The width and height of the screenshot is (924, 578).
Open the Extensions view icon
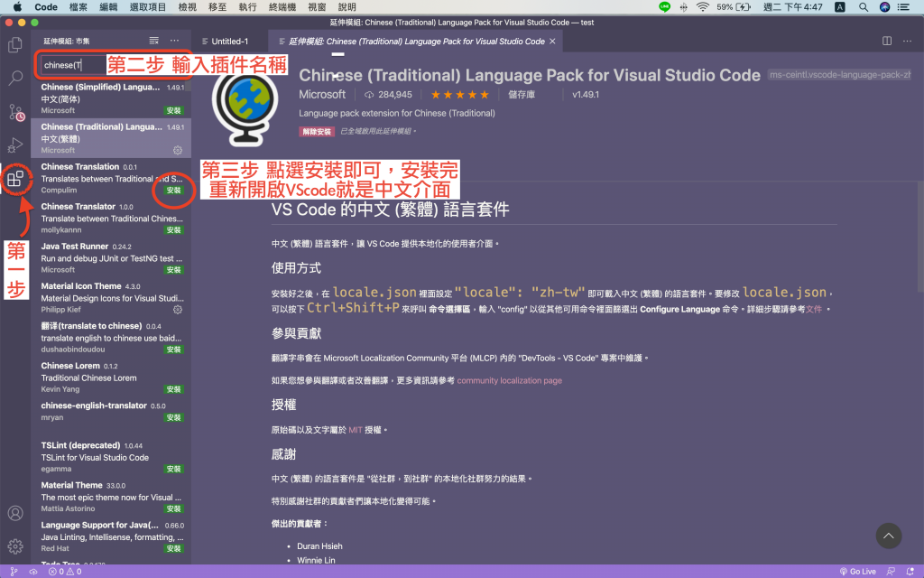[15, 179]
